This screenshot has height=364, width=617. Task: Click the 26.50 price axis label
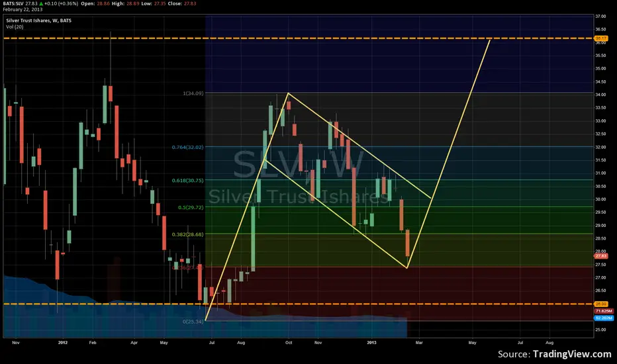tap(600, 291)
